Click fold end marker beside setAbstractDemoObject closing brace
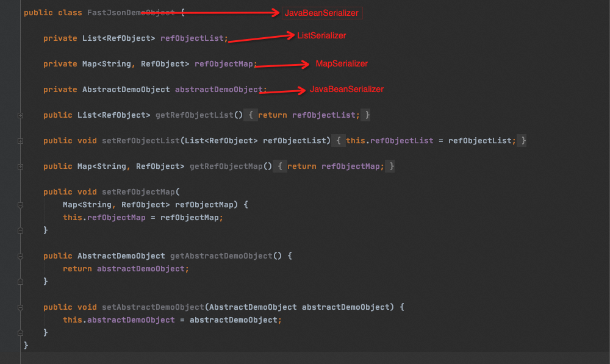 [x=20, y=333]
